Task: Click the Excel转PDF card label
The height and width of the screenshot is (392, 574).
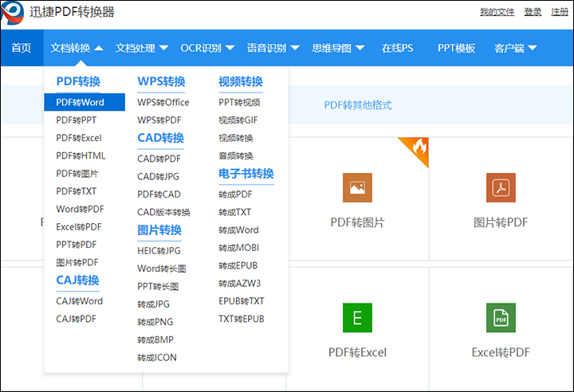Action: 501,352
